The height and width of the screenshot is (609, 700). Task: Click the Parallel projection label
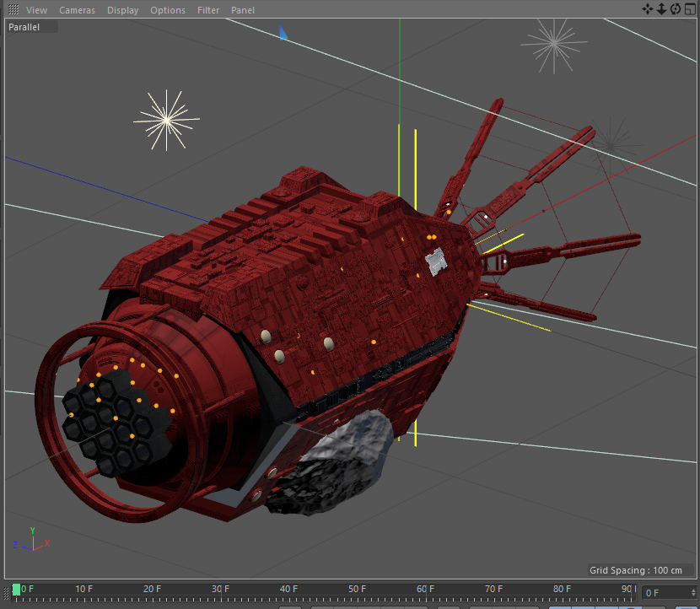pyautogui.click(x=24, y=27)
